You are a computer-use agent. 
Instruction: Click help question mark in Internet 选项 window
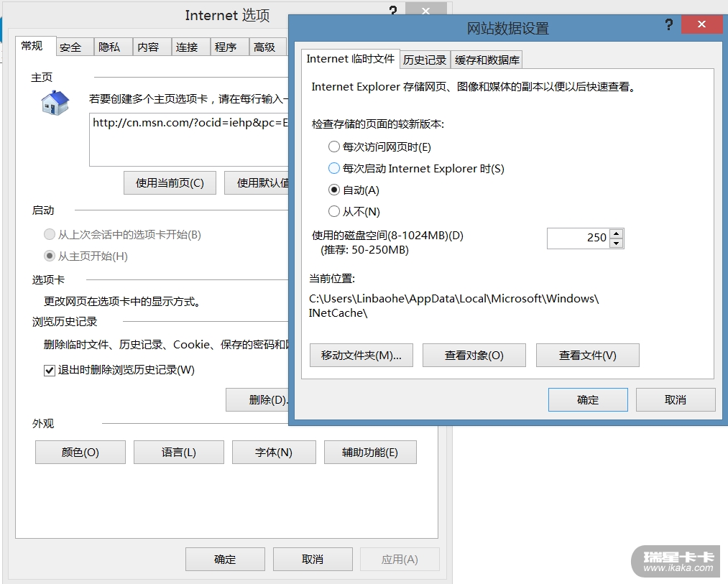393,10
